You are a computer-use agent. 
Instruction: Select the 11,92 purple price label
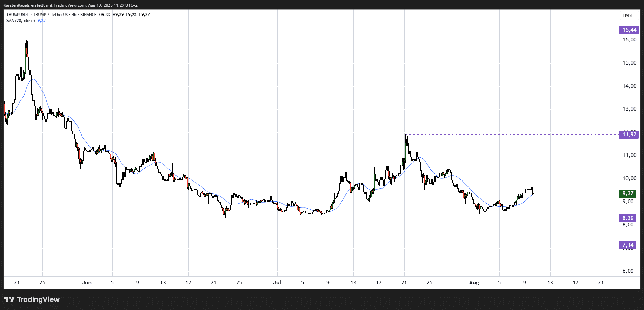tap(629, 134)
